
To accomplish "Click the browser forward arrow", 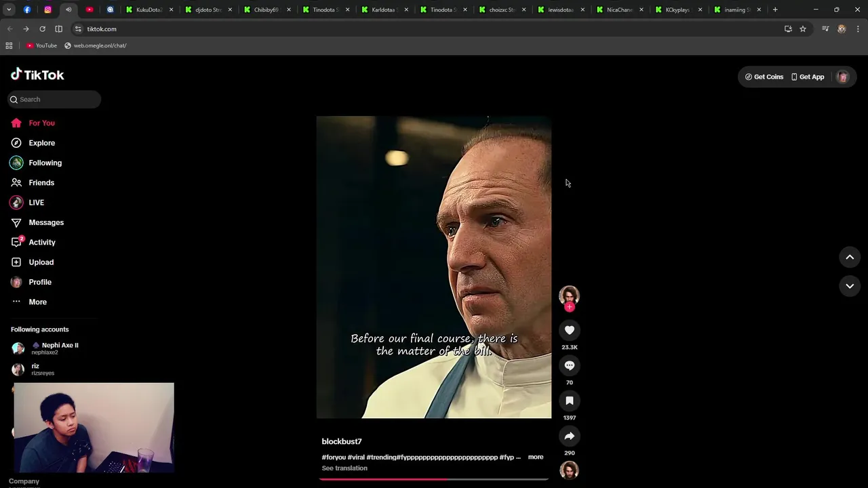I will tap(26, 29).
